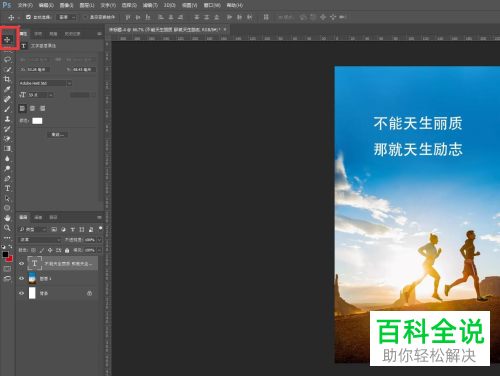
Task: Click the black foreground color swatch
Action: point(5,254)
